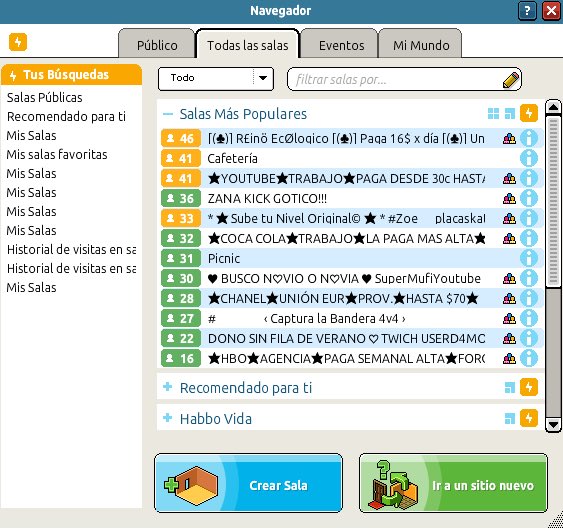Select the Reinö Ecologico Paga 16$ x día room
Screen dimensions: 563x529
pyautogui.click(x=352, y=138)
